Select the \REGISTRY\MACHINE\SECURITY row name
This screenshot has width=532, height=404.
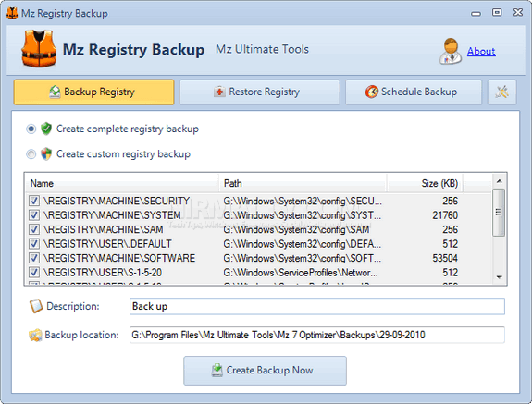tap(117, 201)
